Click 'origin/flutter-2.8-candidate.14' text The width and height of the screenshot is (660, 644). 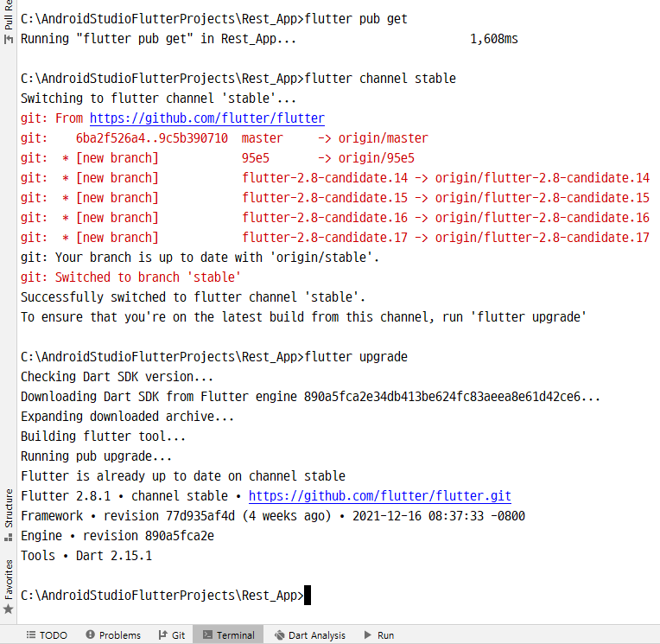[x=543, y=178]
